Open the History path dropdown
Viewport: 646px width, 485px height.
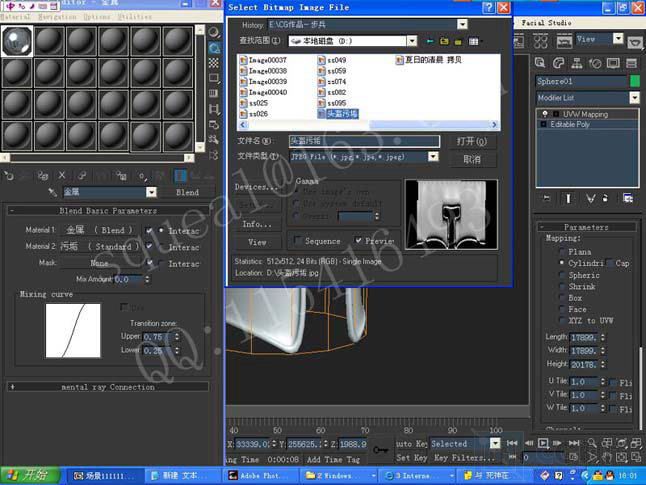[x=462, y=25]
